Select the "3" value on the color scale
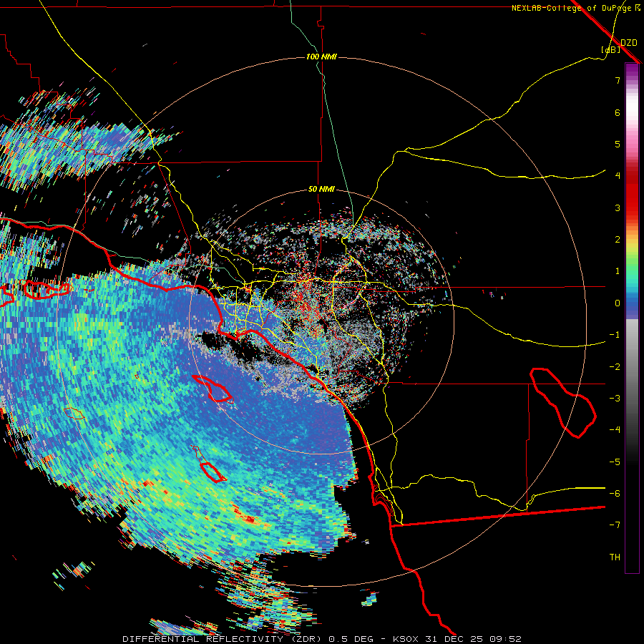This screenshot has width=644, height=644. [618, 208]
